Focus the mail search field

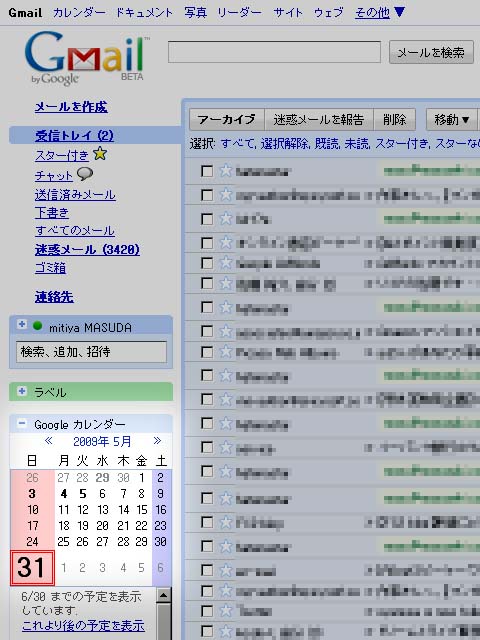click(274, 52)
